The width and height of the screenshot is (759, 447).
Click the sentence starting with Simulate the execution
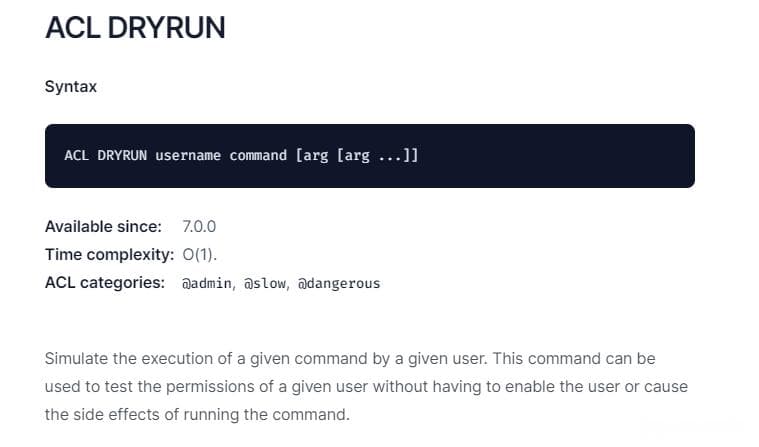(x=266, y=359)
